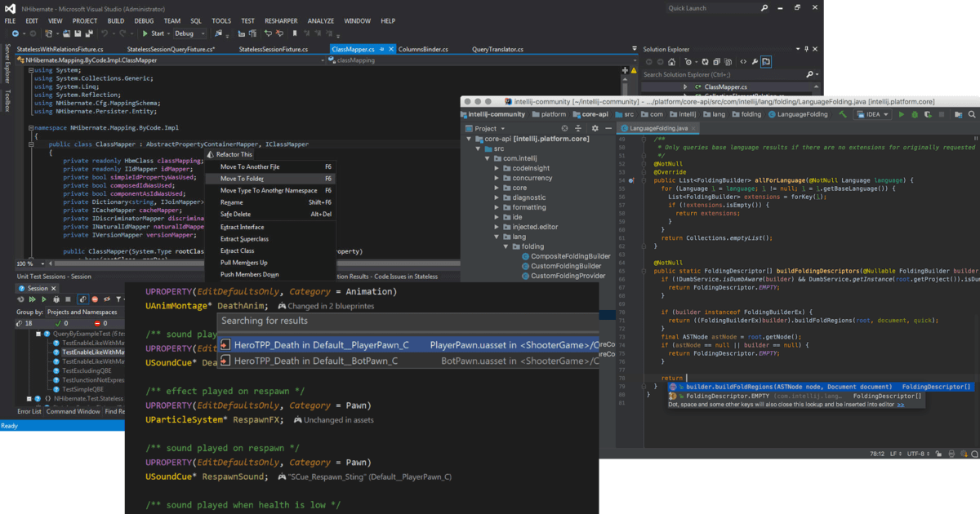Expand the codeInsight folder in IntelliJ tree
The height and width of the screenshot is (514, 980).
click(x=497, y=168)
